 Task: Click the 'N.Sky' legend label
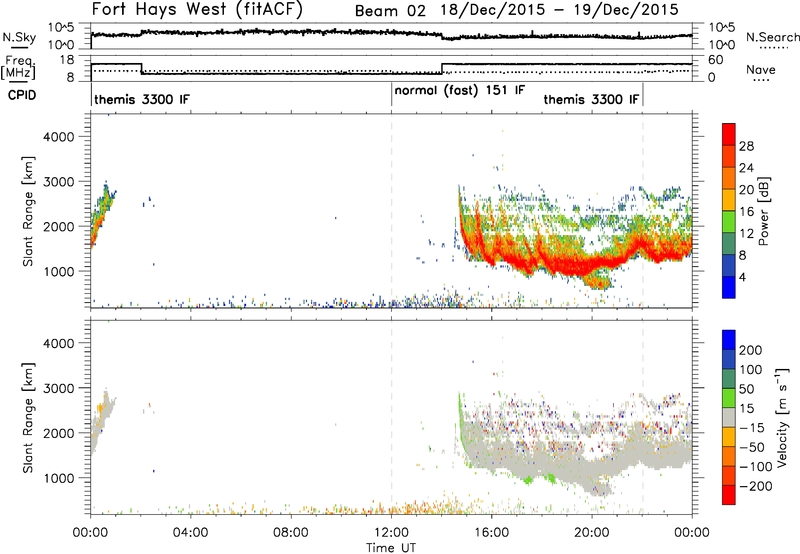coord(19,37)
